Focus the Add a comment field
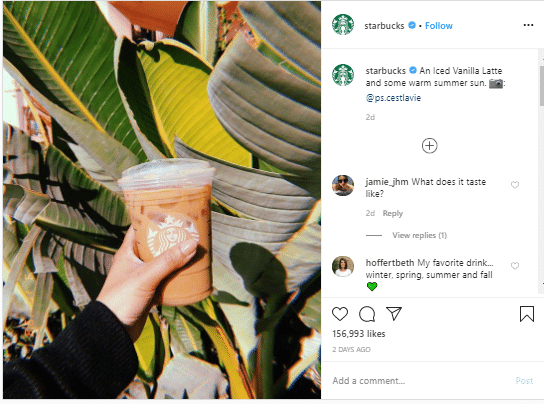544x404 pixels. pos(420,381)
